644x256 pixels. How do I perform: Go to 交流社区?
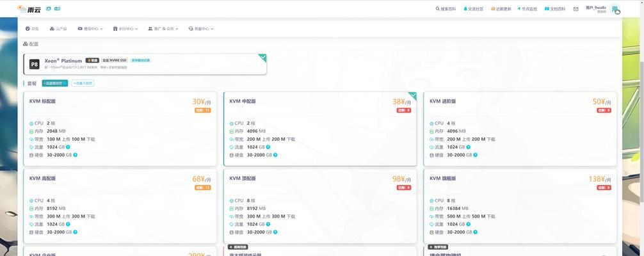pos(474,9)
